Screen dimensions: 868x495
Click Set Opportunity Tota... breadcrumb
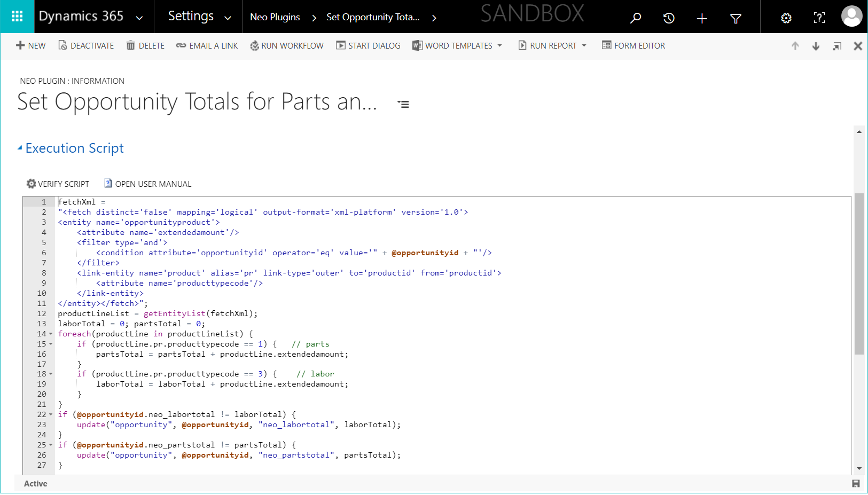(x=373, y=17)
